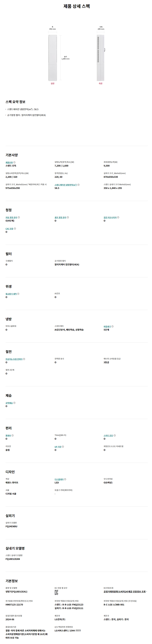Screen dimensions: 152x644
Task: Open info icon beside CAC 인증
Action: coord(15,229)
